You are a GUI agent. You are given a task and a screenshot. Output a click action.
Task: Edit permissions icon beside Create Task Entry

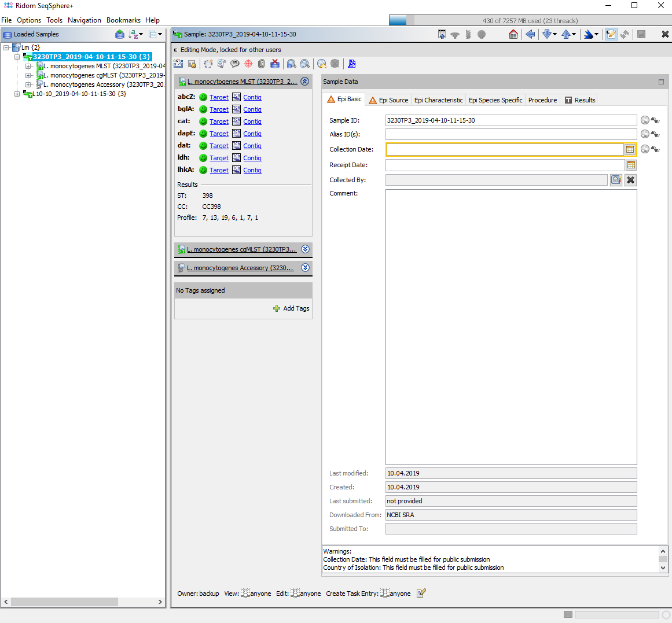(421, 593)
